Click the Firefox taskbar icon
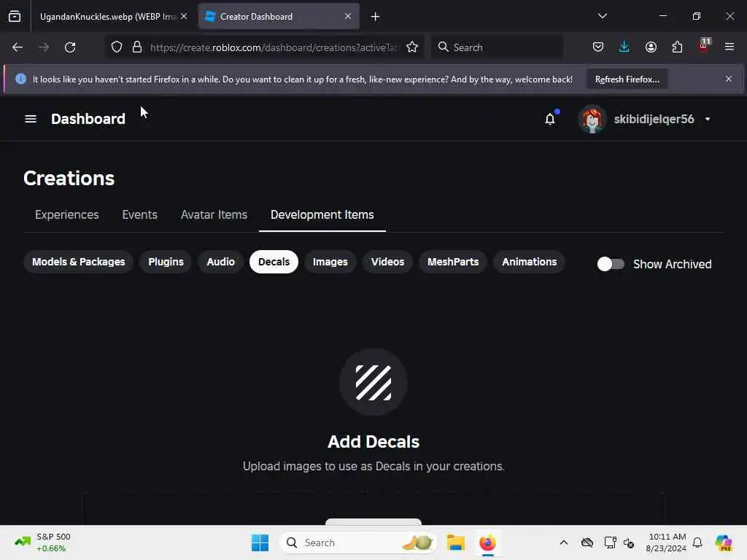 [x=487, y=542]
